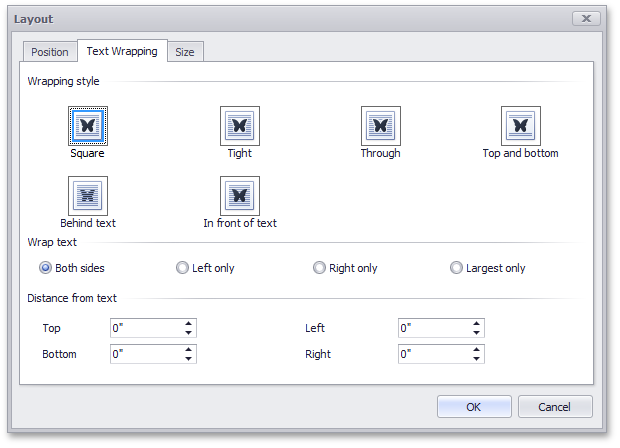The image size is (620, 448).
Task: Choose the Right only wrap option
Action: pyautogui.click(x=319, y=268)
